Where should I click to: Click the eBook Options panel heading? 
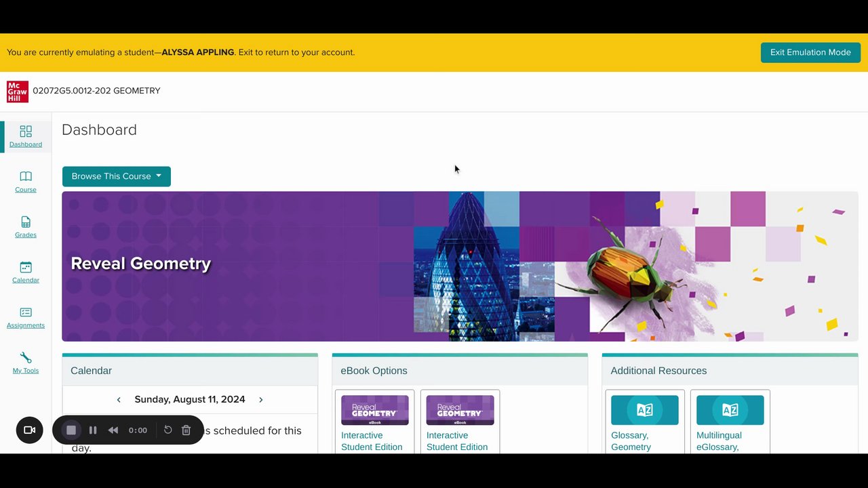click(x=374, y=371)
